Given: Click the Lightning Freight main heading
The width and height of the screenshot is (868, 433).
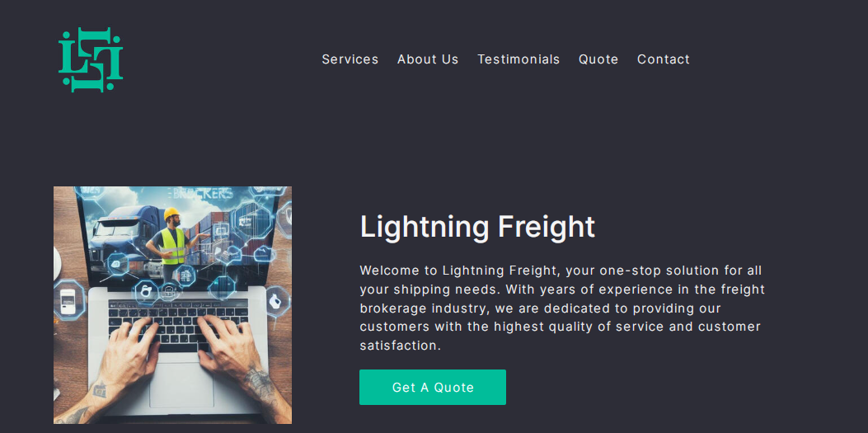Looking at the screenshot, I should point(477,227).
